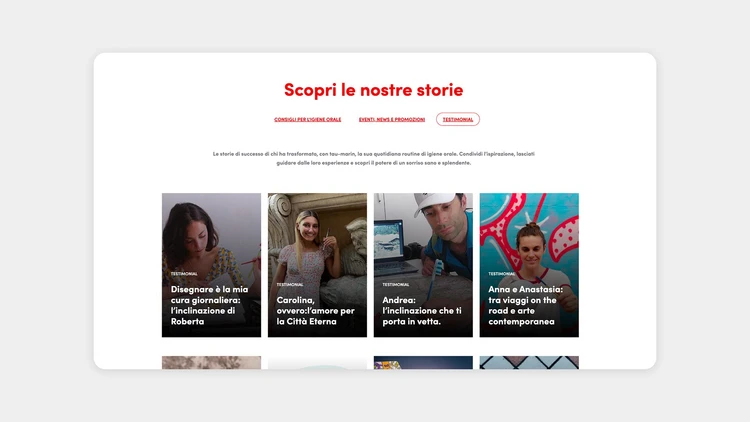Screen dimensions: 750x422
Task: Click the Testimonial tag on Carolina's card
Action: 290,285
